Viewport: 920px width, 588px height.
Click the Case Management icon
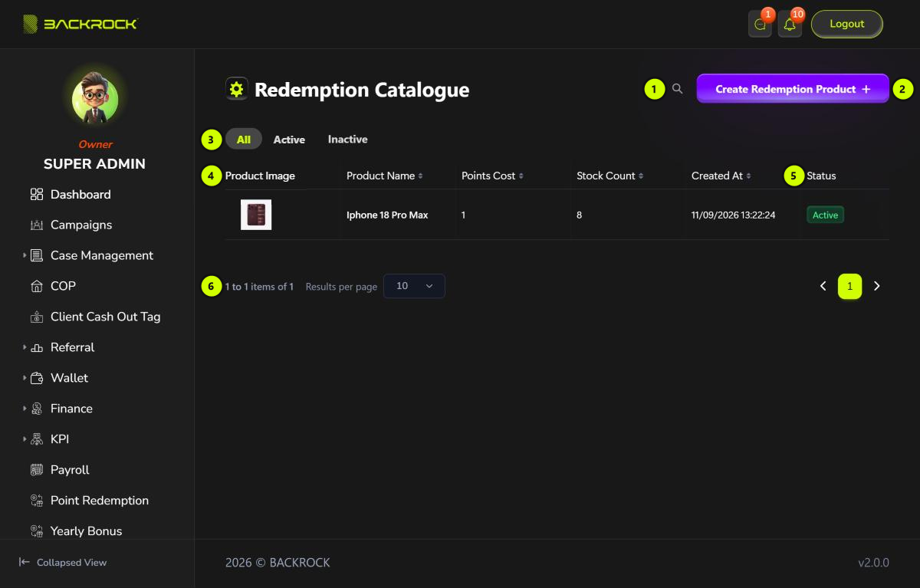point(37,255)
